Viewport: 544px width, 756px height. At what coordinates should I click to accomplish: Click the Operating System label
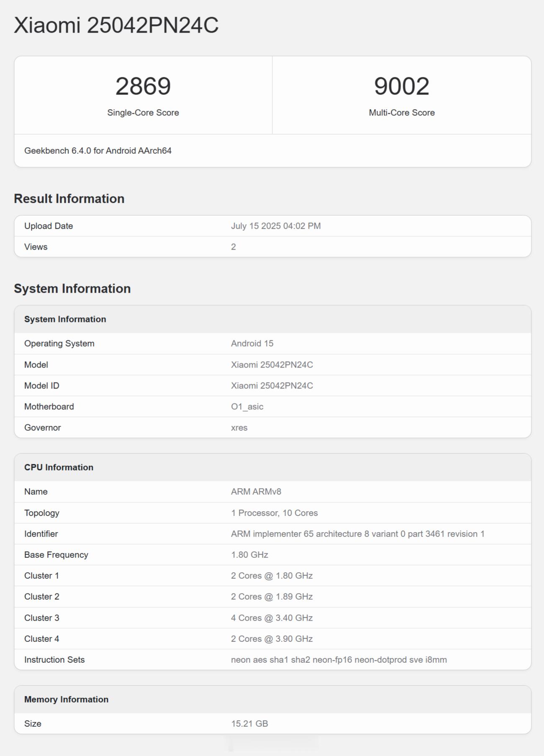pos(59,343)
